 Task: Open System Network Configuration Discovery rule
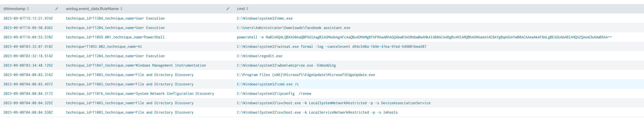point(140,94)
